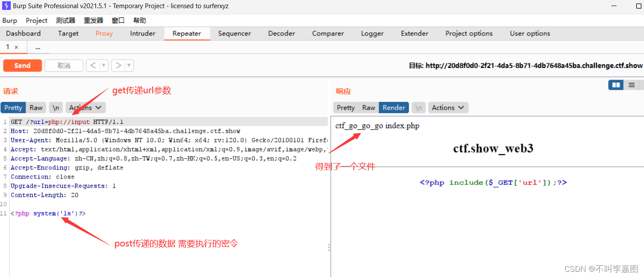
Task: Click the Burp Suite lightning logo icon
Action: click(6, 6)
